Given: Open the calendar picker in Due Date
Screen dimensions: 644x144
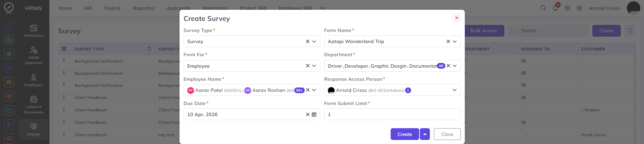Looking at the screenshot, I should tap(314, 114).
